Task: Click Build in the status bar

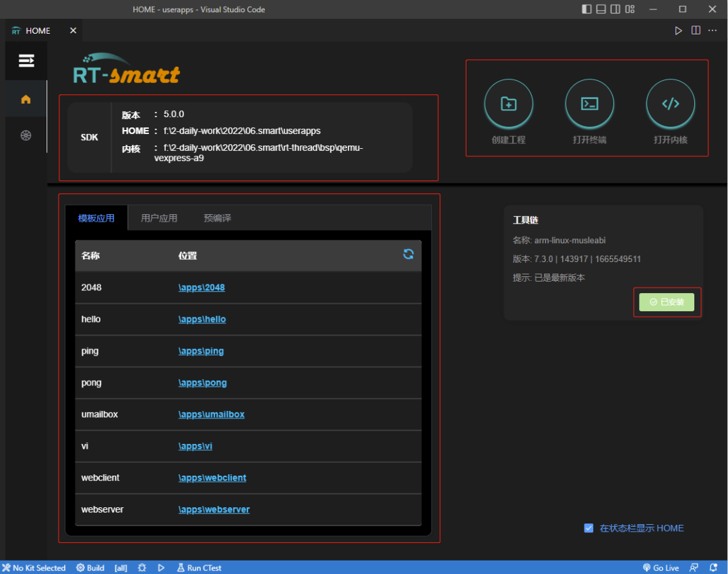Action: (x=90, y=567)
